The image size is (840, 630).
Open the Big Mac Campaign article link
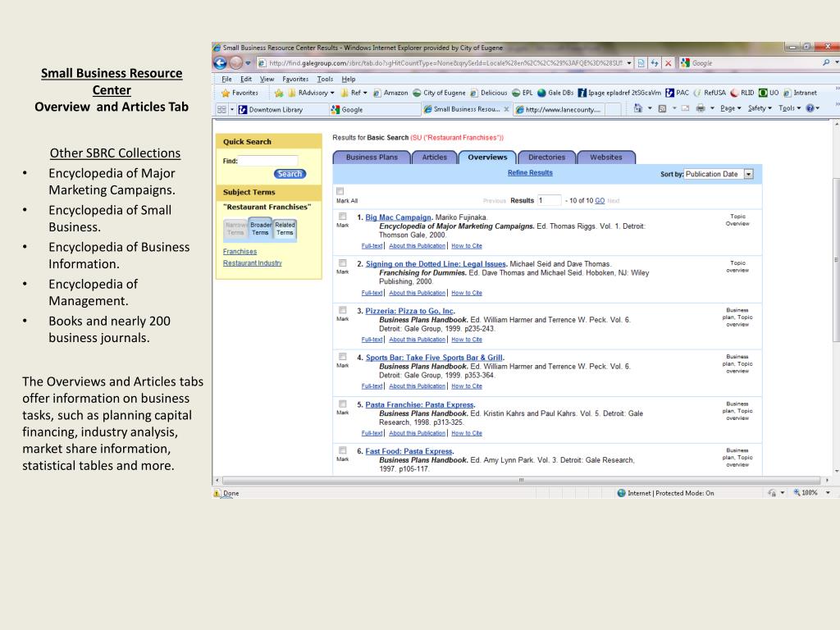tap(398, 217)
